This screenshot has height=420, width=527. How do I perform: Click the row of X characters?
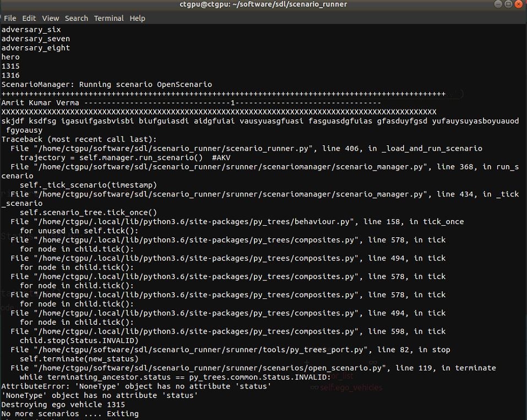(x=219, y=112)
